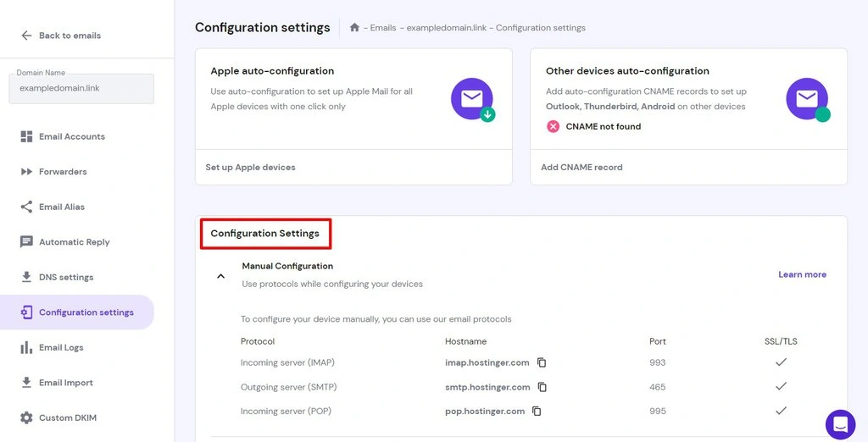Copy the smtp.hostinger.com hostname

(542, 387)
